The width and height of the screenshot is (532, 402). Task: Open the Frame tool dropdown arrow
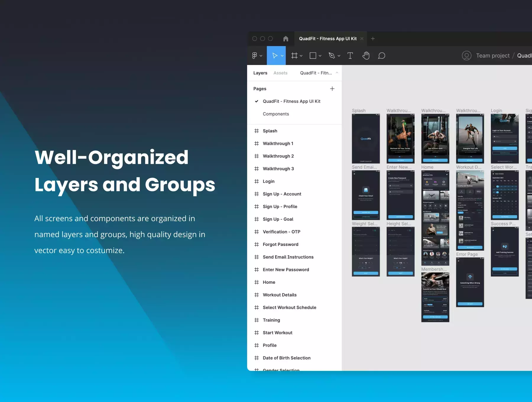pos(301,56)
